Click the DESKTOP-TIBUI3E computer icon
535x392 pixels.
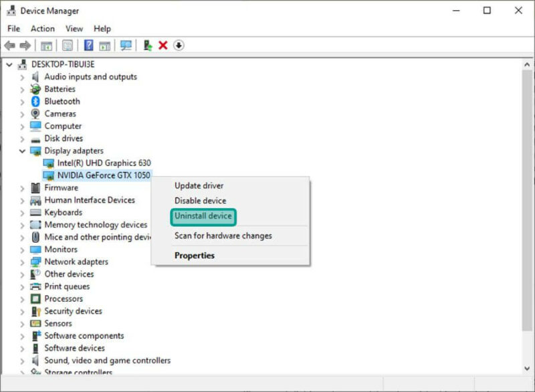tap(23, 64)
